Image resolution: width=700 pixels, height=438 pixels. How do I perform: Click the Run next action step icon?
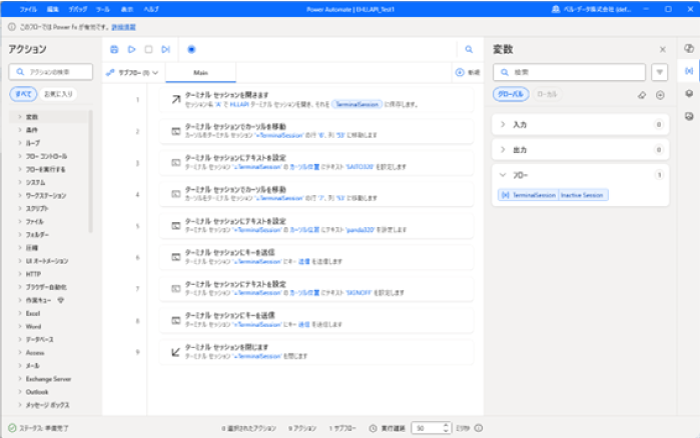[165, 49]
